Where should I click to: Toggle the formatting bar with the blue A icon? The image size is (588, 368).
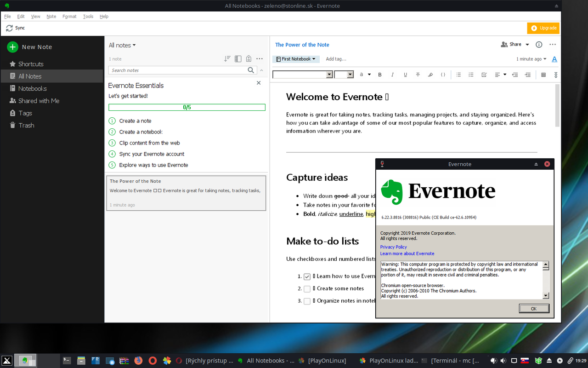coord(554,59)
